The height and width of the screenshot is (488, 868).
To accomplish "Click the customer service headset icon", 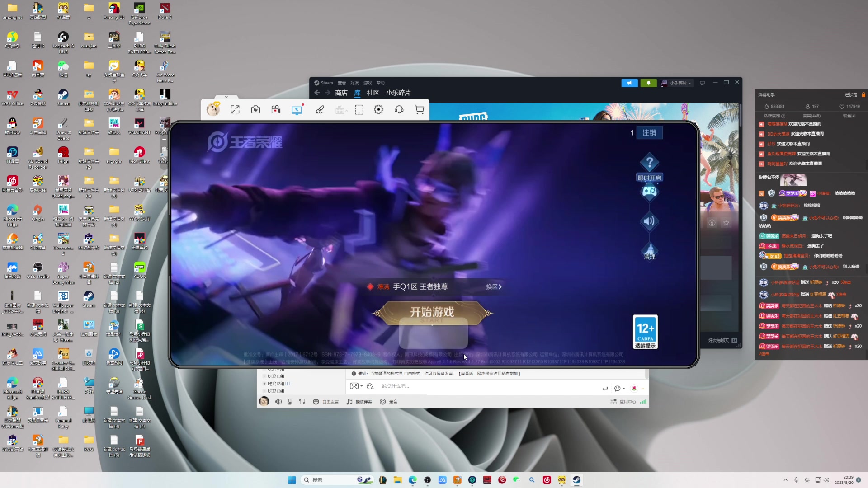I will (x=399, y=110).
